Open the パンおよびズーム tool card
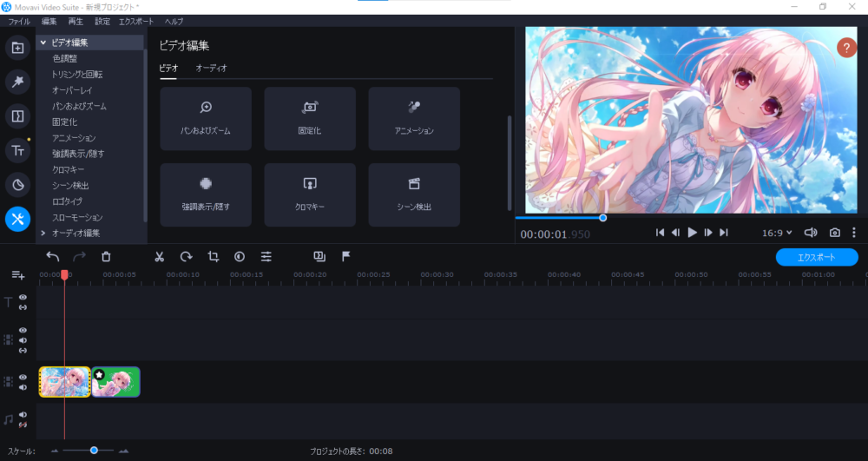Viewport: 868px width, 461px height. [206, 118]
